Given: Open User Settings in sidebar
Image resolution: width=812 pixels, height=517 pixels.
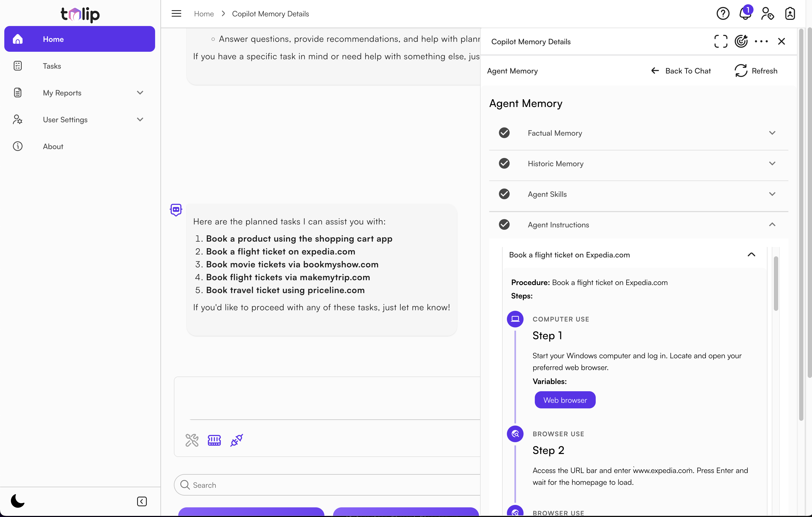Looking at the screenshot, I should pos(80,119).
